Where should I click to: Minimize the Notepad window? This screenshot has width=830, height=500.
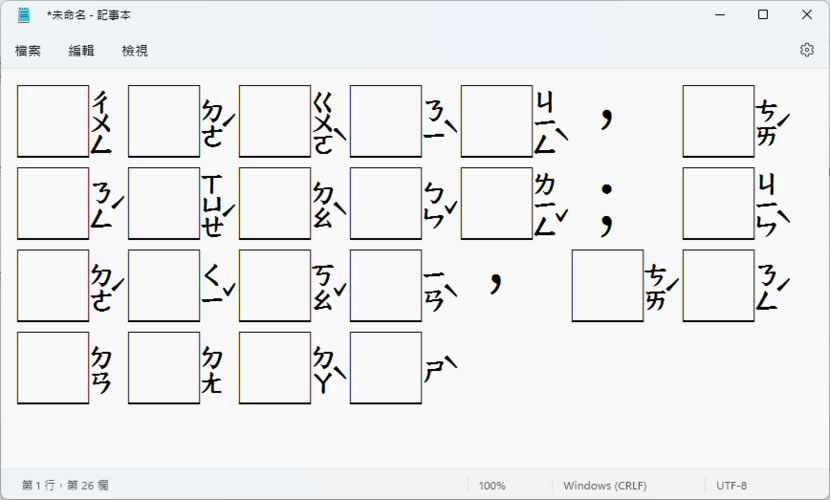717,15
